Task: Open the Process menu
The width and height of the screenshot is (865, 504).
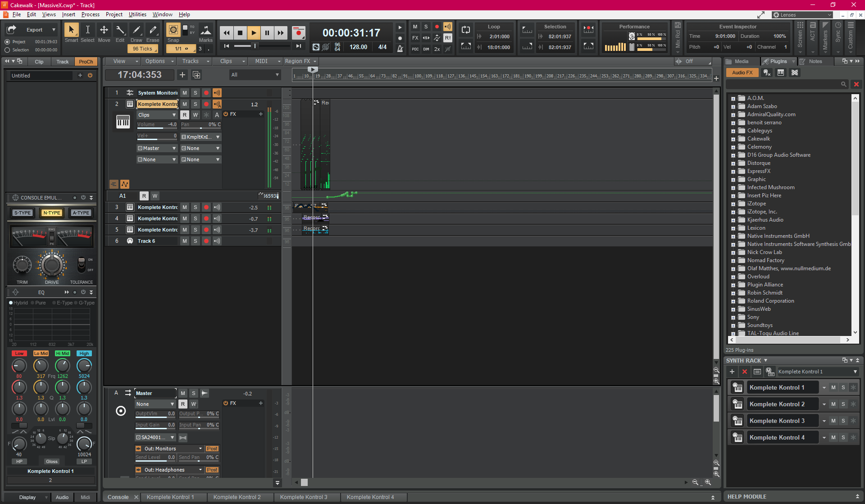Action: tap(90, 14)
